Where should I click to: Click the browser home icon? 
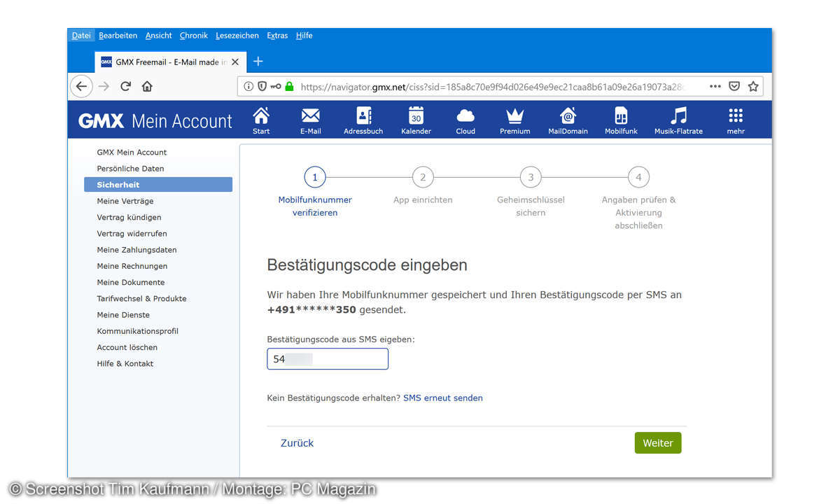click(147, 86)
